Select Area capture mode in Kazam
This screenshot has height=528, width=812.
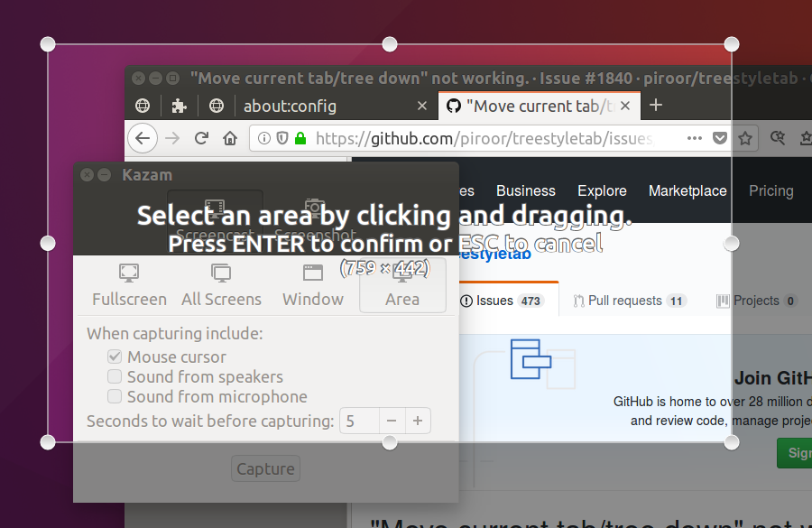click(402, 285)
